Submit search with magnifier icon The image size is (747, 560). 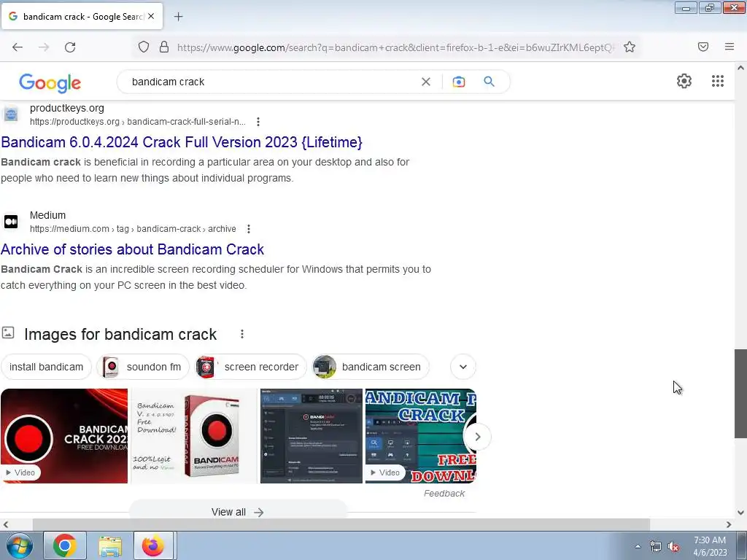489,82
